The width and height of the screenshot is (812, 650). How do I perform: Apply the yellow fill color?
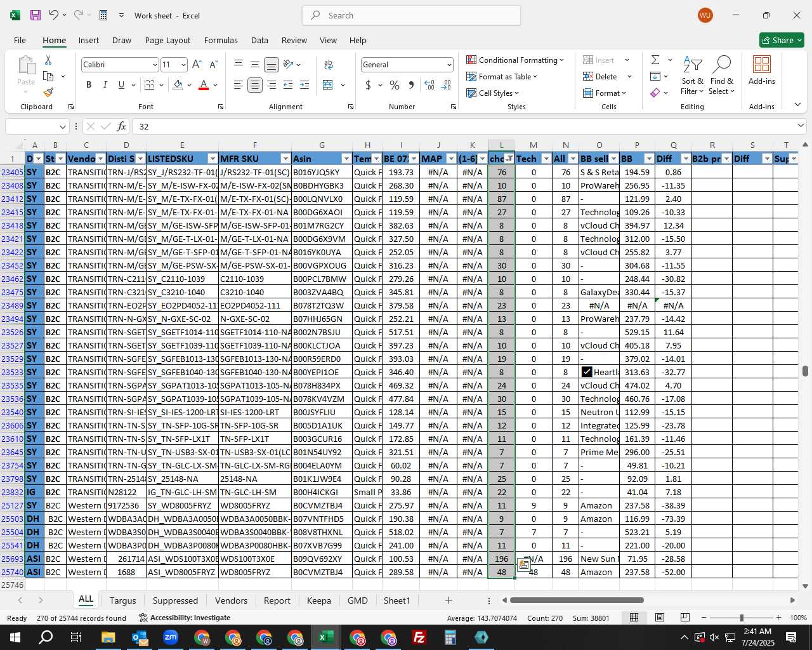click(x=178, y=85)
